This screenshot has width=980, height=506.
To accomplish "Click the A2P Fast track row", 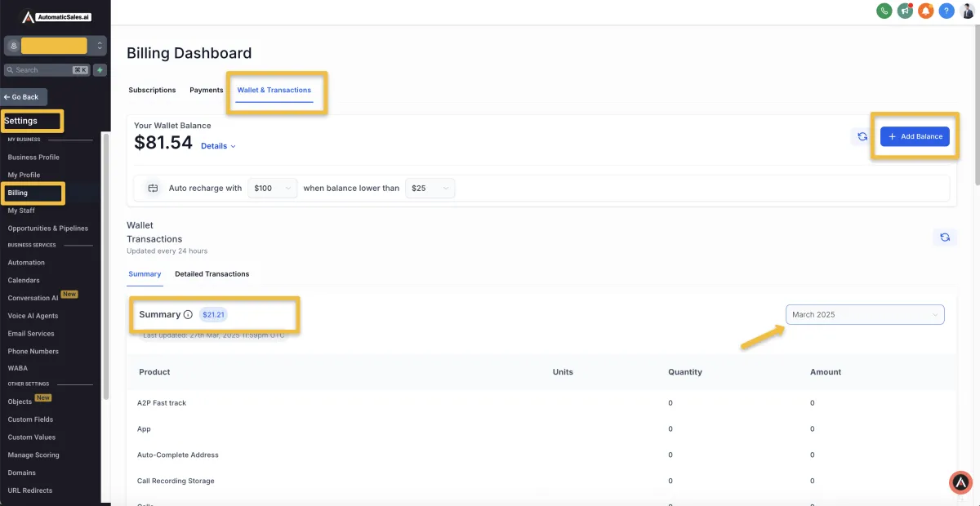I will tap(540, 403).
